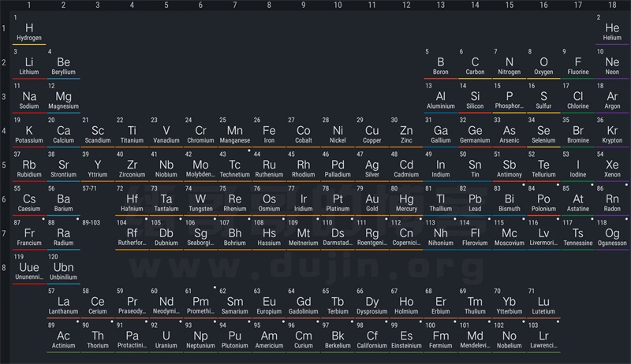Open the Lead tile
This screenshot has height=364, width=631.
point(475,199)
